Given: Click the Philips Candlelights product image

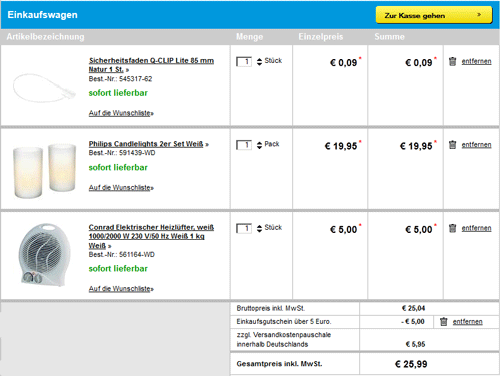Looking at the screenshot, I should (x=44, y=170).
